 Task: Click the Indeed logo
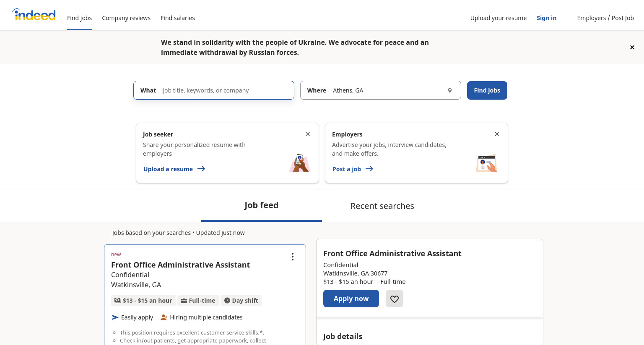pyautogui.click(x=34, y=15)
